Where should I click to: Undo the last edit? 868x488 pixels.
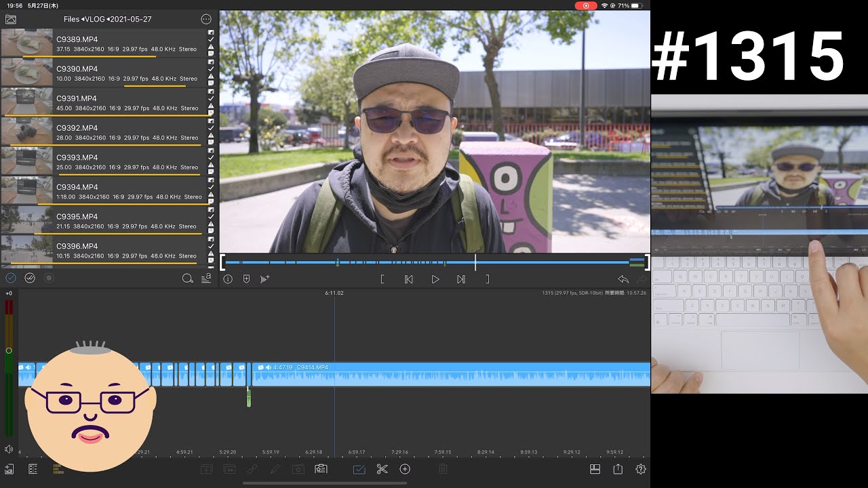coord(623,279)
